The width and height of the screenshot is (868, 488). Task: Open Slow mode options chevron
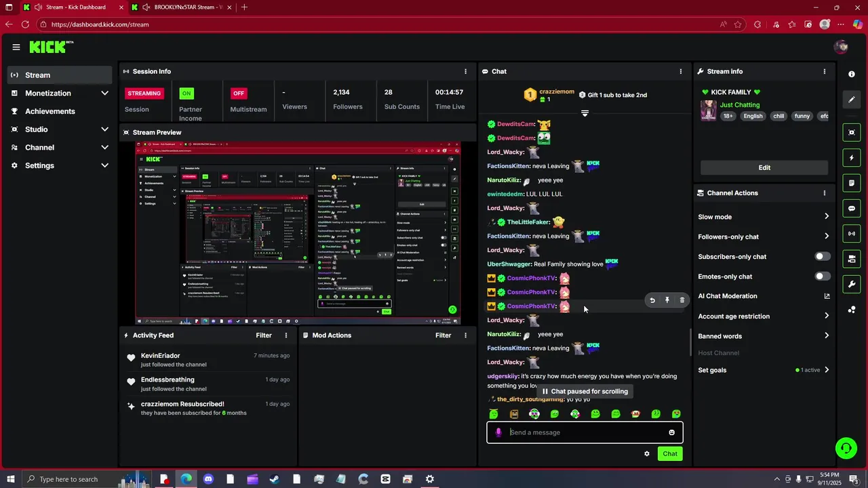[x=827, y=217]
